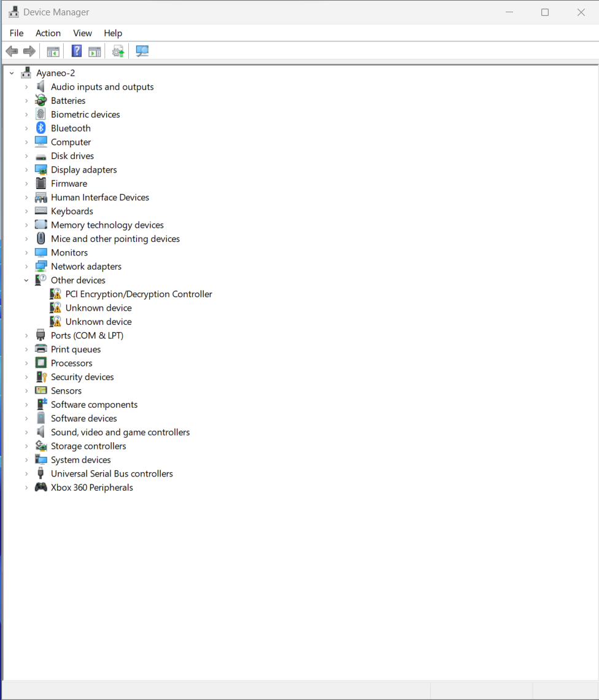Click the Ayaneo-2 computer root icon
This screenshot has width=599, height=700.
pos(26,73)
